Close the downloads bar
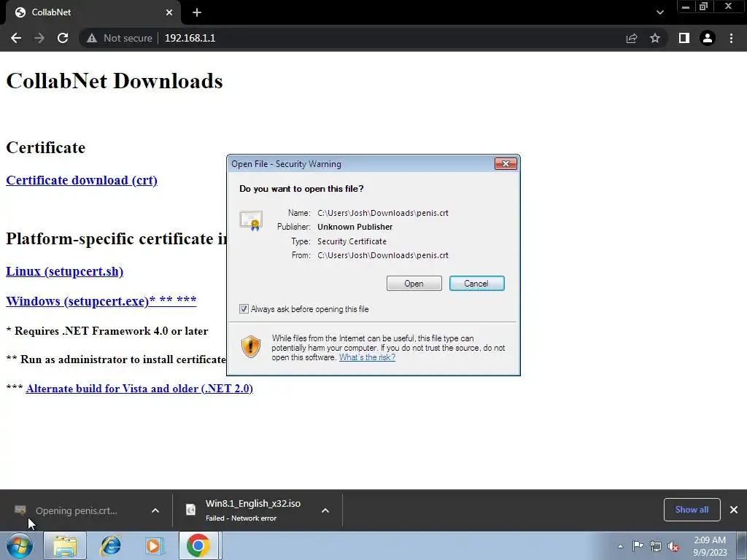 click(x=734, y=510)
